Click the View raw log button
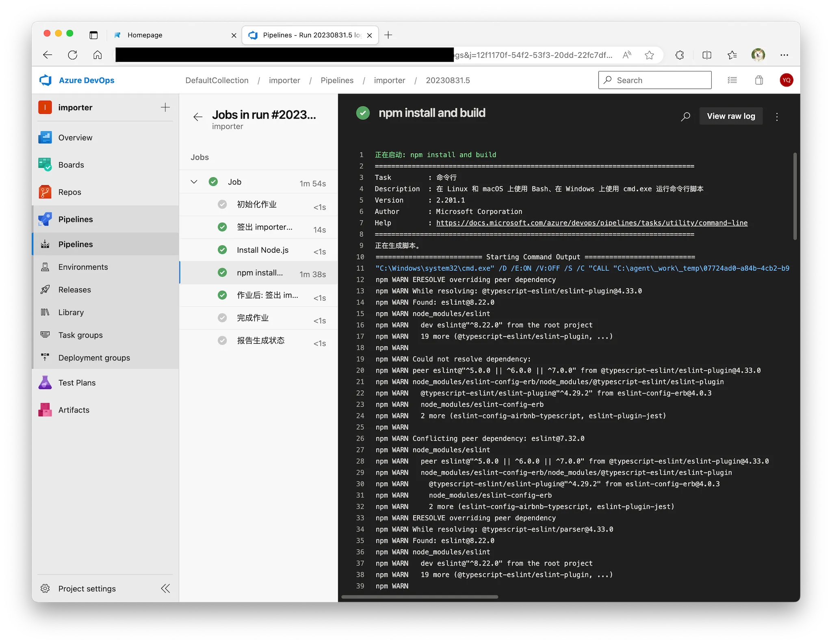This screenshot has width=832, height=644. point(730,116)
